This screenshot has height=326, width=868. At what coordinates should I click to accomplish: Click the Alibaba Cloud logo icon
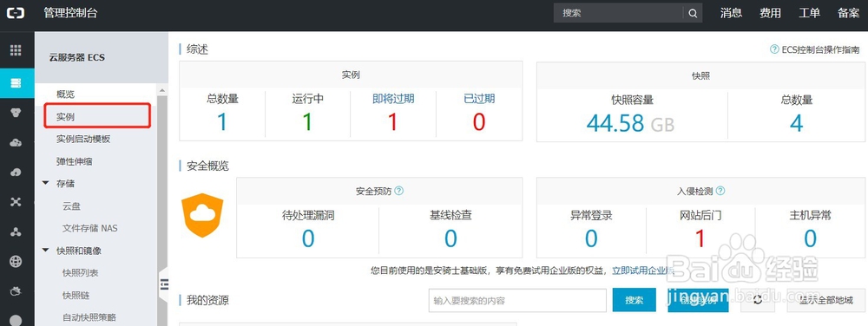(x=16, y=13)
